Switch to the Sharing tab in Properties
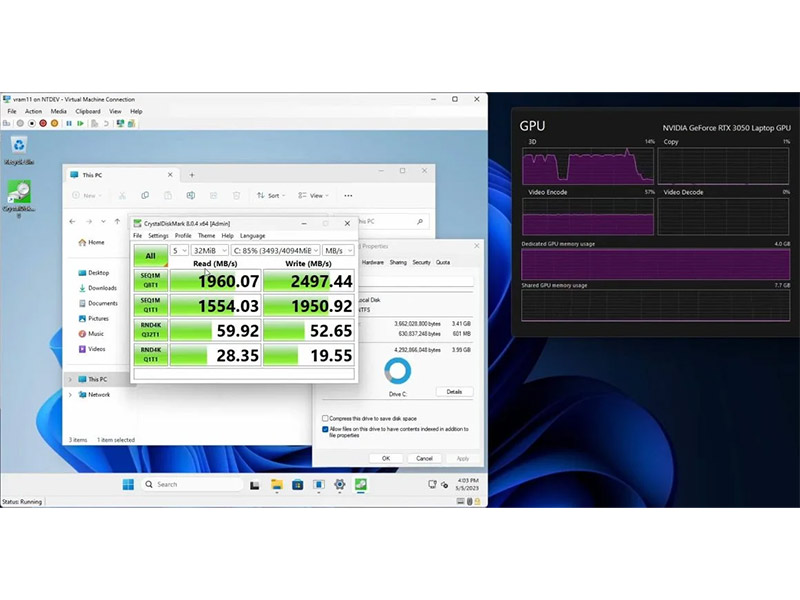 pyautogui.click(x=398, y=262)
